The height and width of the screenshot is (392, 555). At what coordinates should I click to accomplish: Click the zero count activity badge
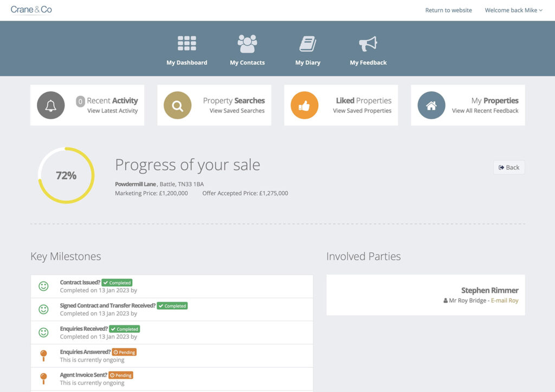(x=80, y=101)
